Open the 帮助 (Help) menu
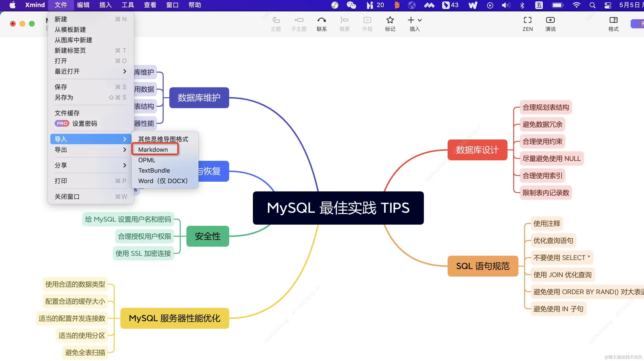The image size is (644, 361). click(x=195, y=5)
